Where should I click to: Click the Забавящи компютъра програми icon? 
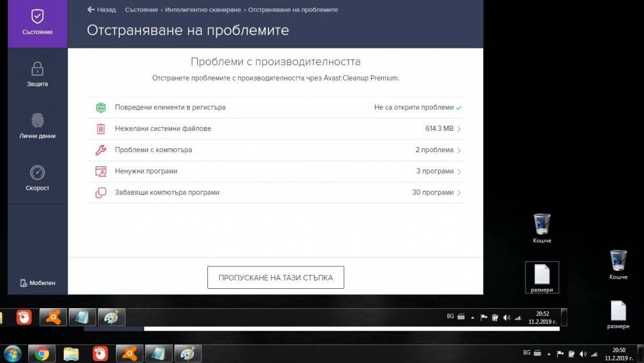tap(100, 192)
